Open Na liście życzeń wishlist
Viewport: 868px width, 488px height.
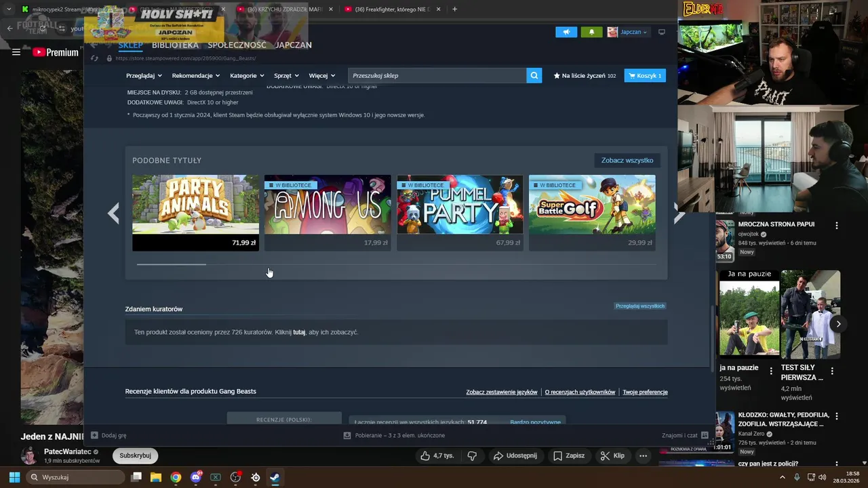pyautogui.click(x=585, y=76)
